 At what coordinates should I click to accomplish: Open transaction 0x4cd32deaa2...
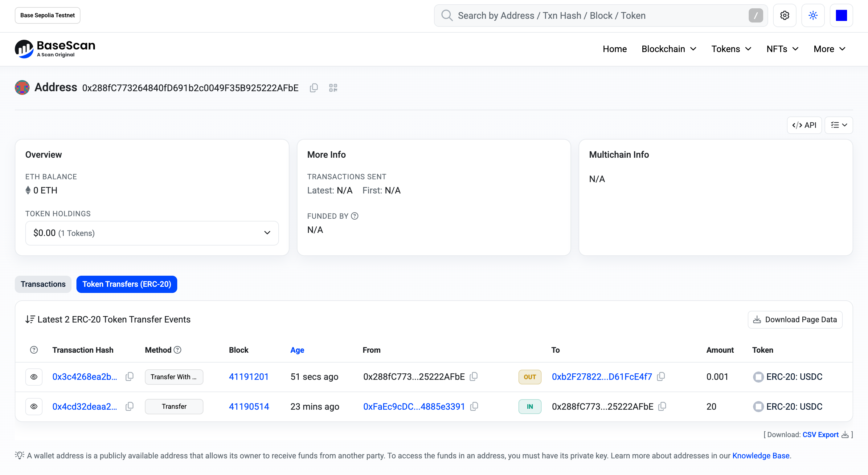click(85, 407)
